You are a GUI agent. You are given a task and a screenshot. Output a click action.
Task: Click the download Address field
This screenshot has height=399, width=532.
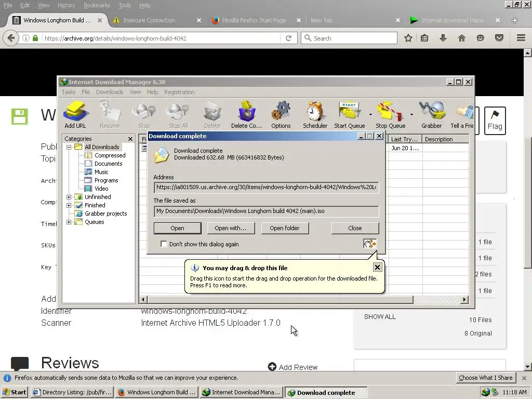pyautogui.click(x=267, y=187)
